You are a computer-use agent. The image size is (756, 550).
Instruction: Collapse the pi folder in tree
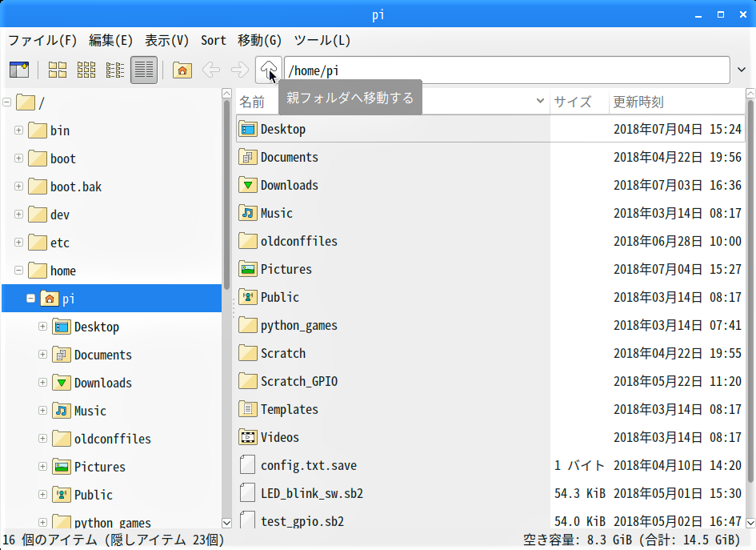click(31, 298)
